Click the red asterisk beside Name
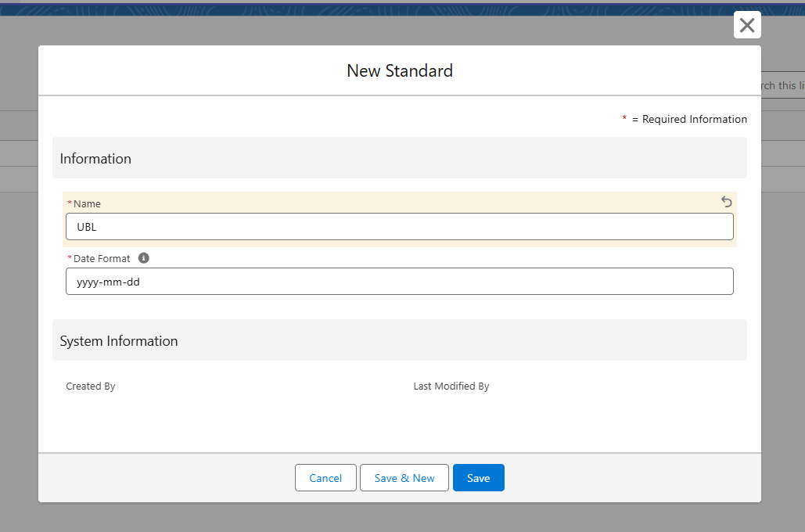Image resolution: width=805 pixels, height=532 pixels. click(x=70, y=204)
